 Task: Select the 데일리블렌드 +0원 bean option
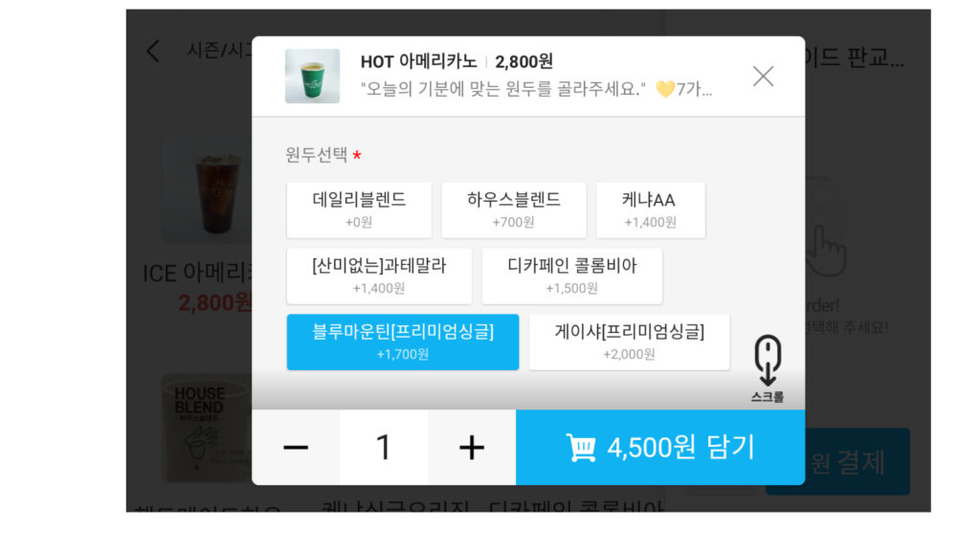[x=359, y=209]
